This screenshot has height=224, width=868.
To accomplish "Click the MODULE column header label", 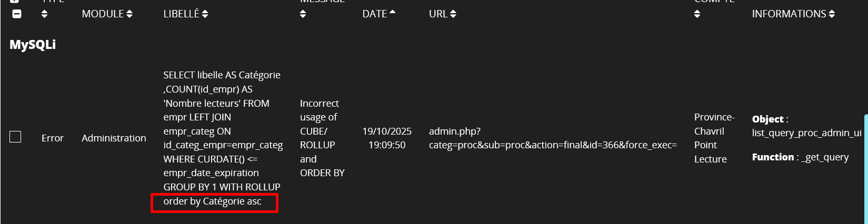I will pyautogui.click(x=103, y=14).
